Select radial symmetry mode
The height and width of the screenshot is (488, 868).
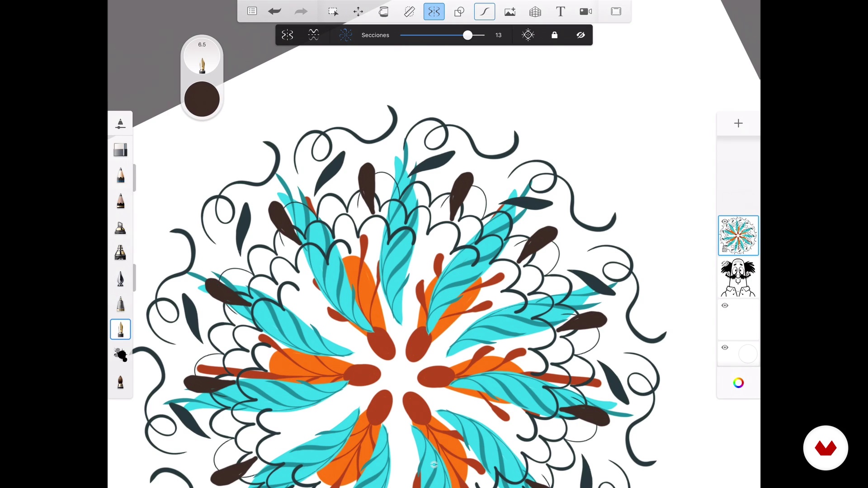coord(345,35)
